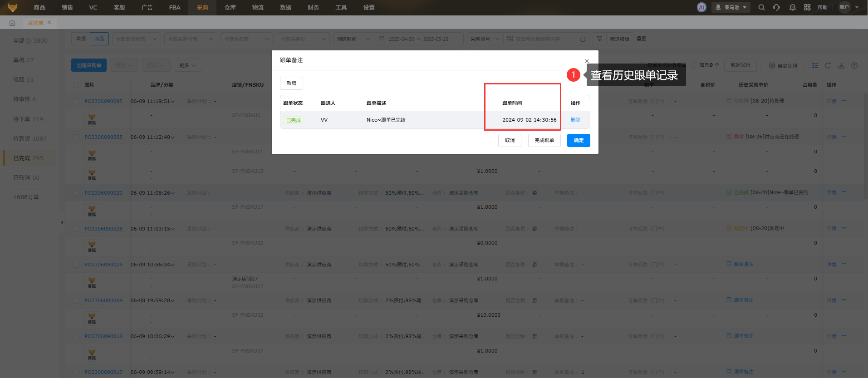Image resolution: width=868 pixels, height=378 pixels.
Task: Toggle the 加急 checkbox
Action: click(x=694, y=65)
